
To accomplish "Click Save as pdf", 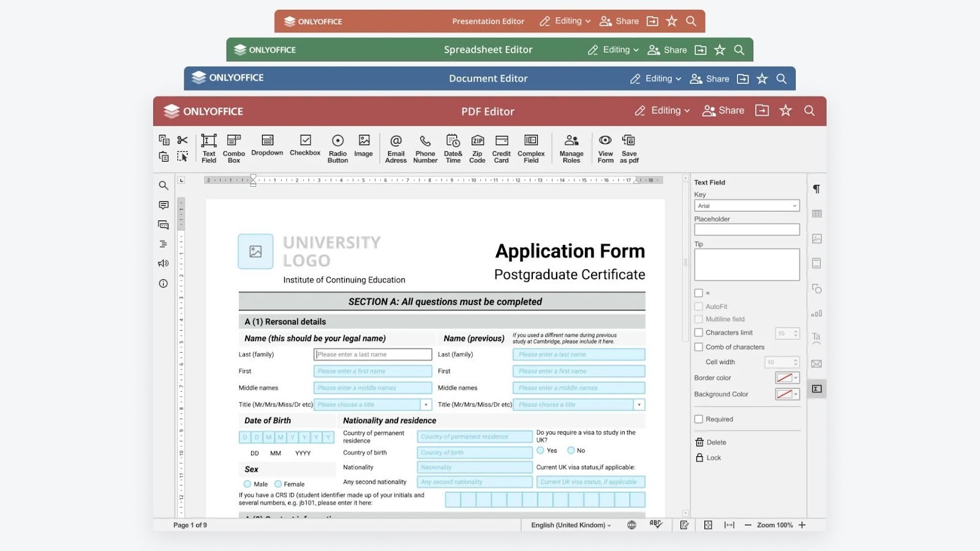I will pos(628,148).
